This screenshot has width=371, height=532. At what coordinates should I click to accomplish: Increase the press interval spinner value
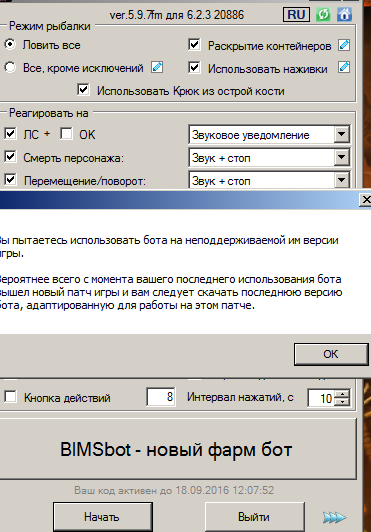342,394
